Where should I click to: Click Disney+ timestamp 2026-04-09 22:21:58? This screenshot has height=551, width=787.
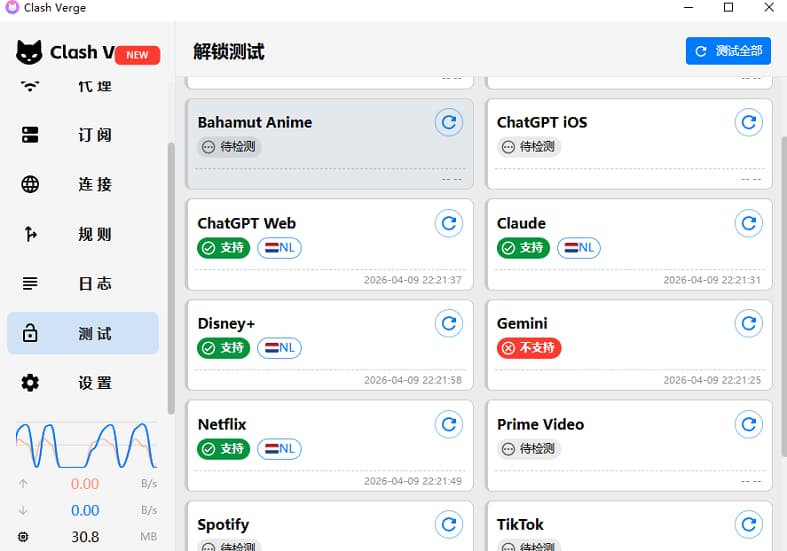413,380
